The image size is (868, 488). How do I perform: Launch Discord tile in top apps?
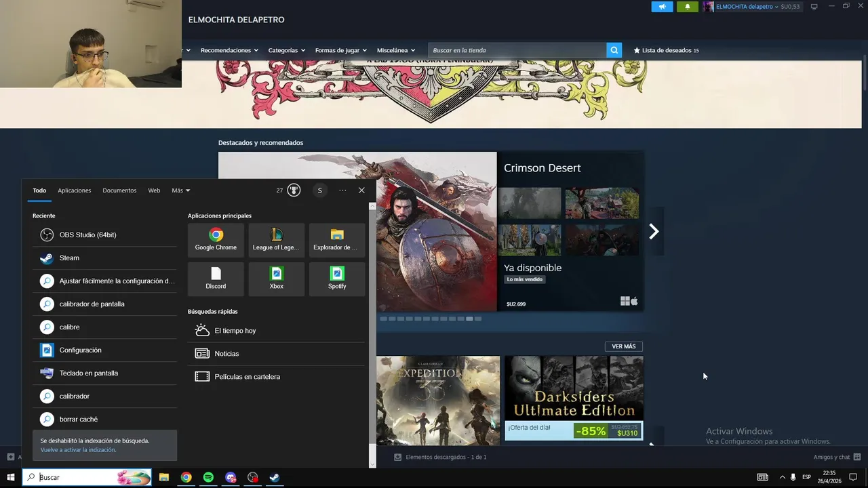click(x=216, y=279)
